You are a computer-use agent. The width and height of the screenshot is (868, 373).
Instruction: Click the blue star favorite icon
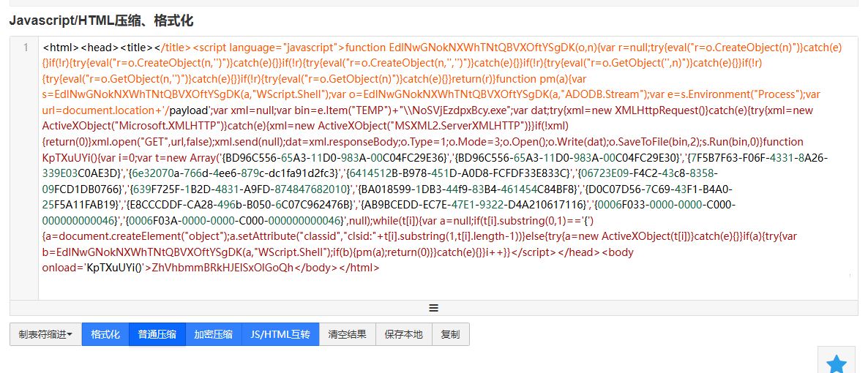(837, 364)
